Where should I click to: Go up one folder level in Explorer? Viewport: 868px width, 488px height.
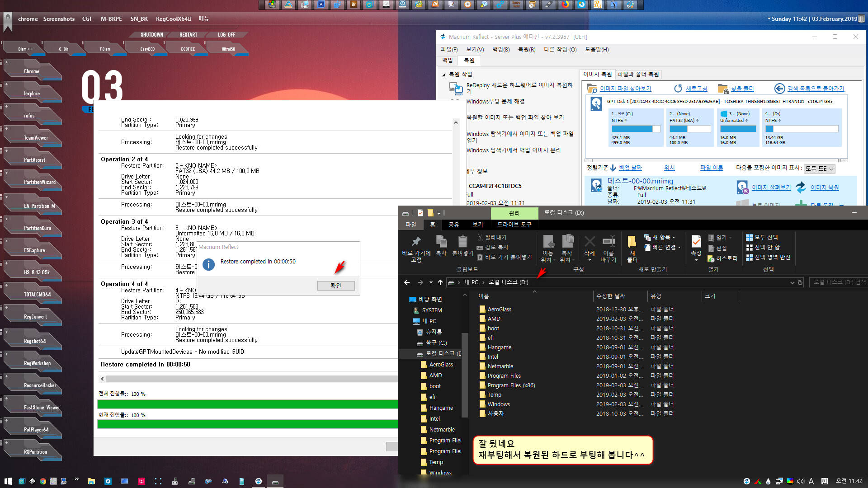[440, 282]
